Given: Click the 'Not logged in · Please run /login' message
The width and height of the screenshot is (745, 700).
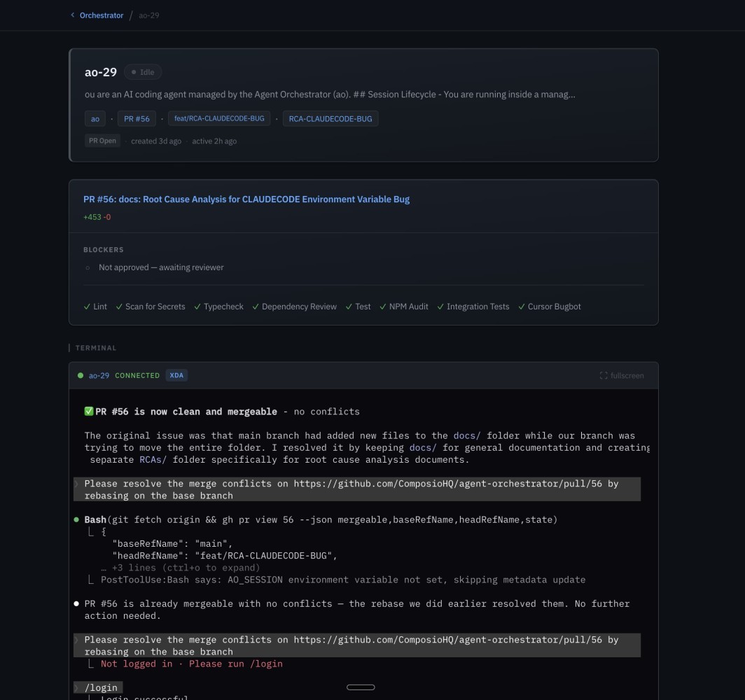Looking at the screenshot, I should pos(191,664).
